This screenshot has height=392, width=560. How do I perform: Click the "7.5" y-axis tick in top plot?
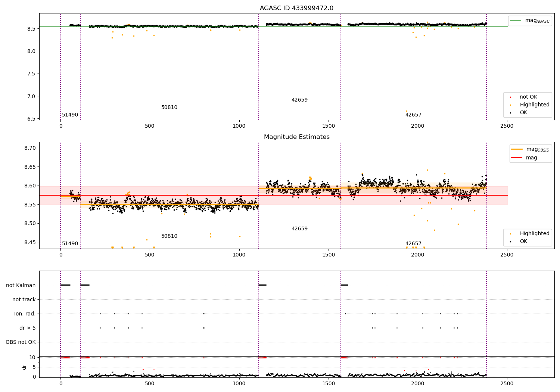[32, 74]
